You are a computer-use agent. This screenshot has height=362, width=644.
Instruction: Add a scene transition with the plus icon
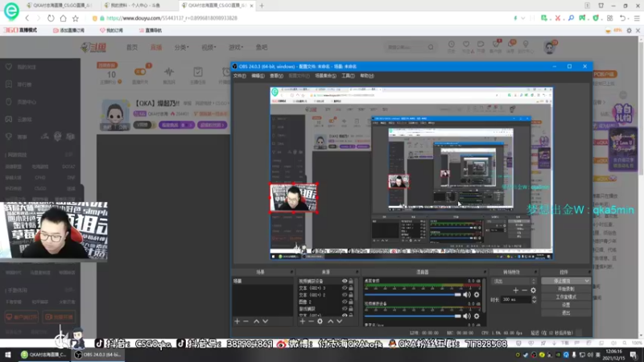coord(515,290)
